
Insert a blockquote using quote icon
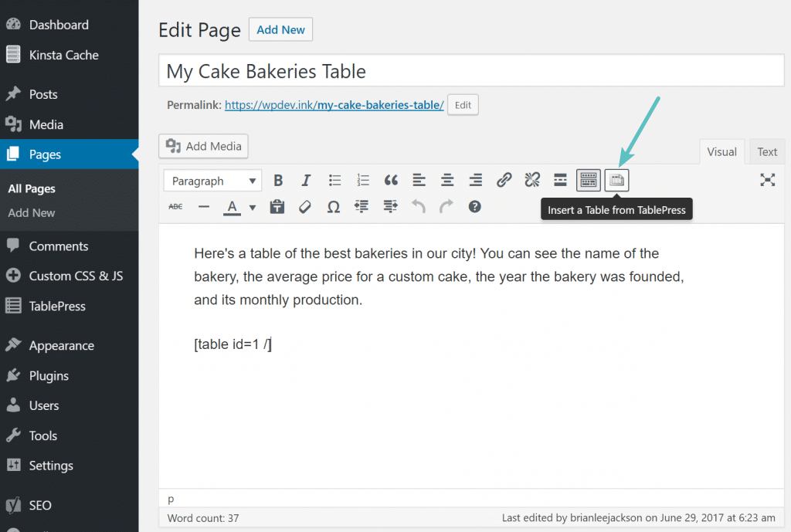coord(391,181)
